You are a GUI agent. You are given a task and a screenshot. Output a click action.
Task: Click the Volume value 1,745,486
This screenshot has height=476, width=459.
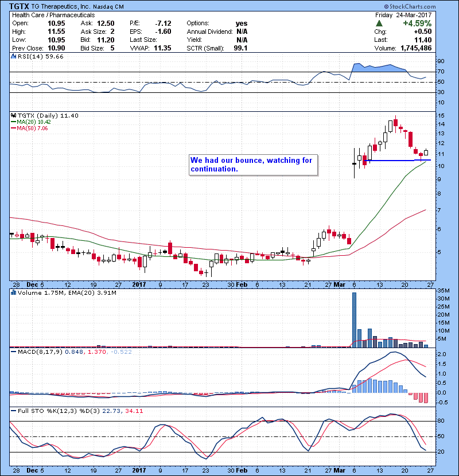(x=416, y=48)
